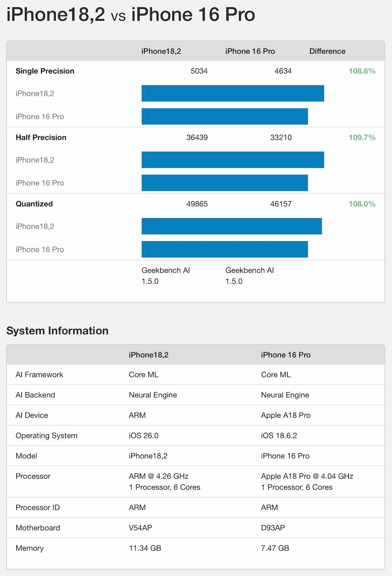Click Geekbench AI 1.5.0 under iPhone 16 Pro column

250,276
